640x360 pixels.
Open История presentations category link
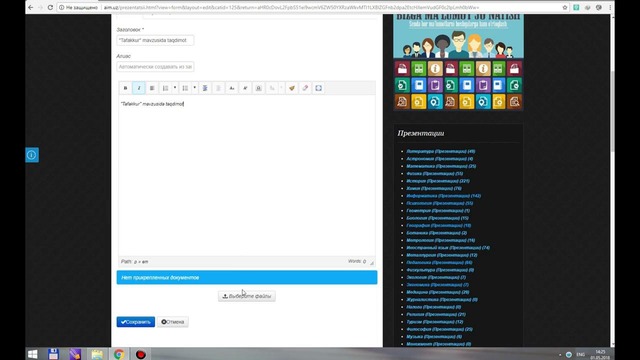(438, 181)
